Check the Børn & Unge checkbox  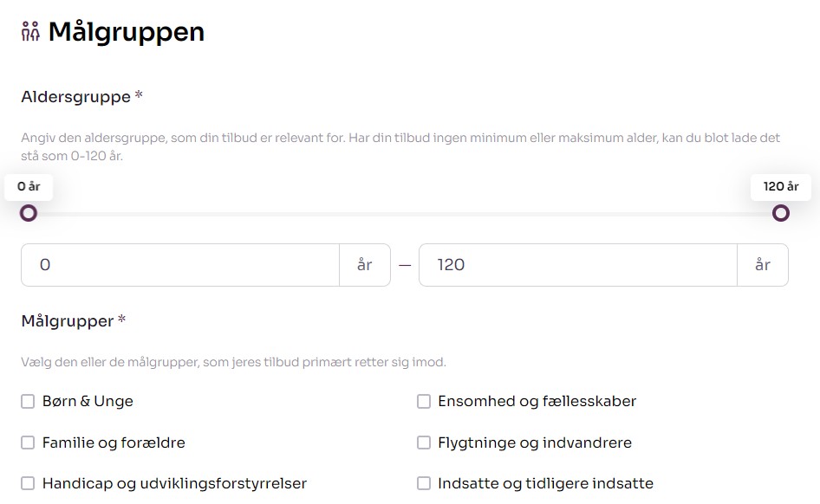pyautogui.click(x=29, y=402)
